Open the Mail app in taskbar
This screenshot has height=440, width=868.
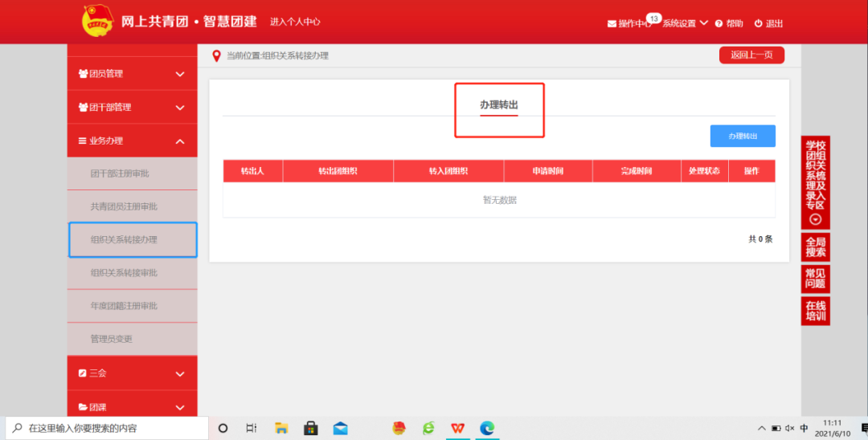click(340, 428)
